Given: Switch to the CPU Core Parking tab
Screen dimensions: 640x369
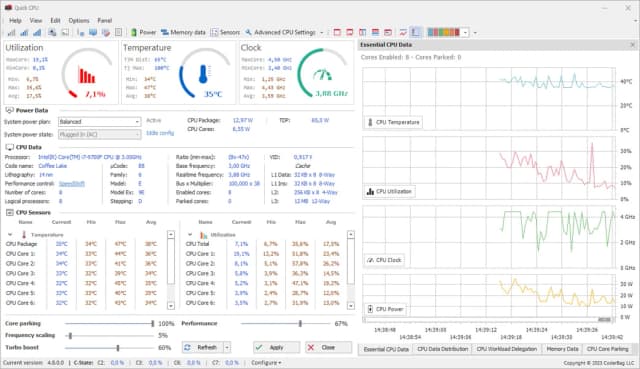Looking at the screenshot, I should click(x=607, y=349).
